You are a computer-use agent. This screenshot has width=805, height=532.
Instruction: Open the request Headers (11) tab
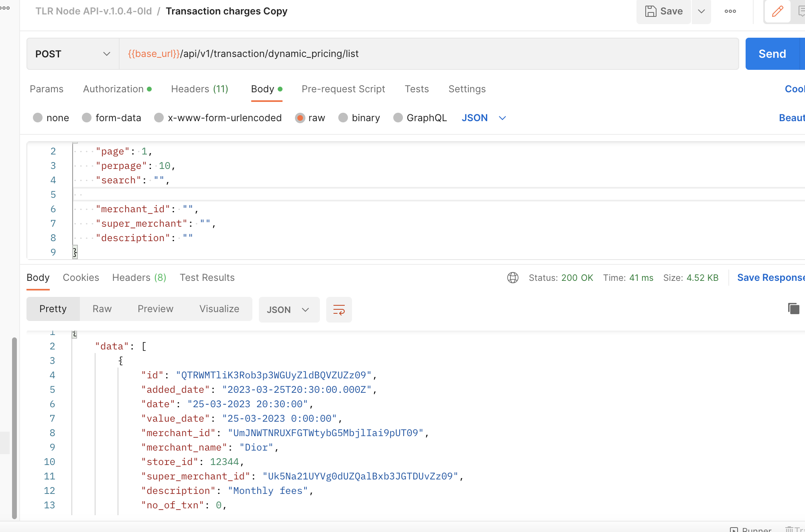[199, 89]
